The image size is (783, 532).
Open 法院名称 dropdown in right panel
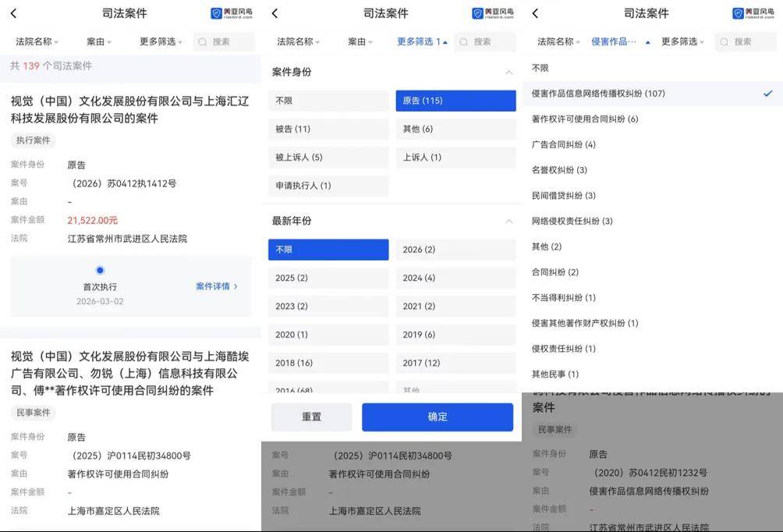(x=559, y=42)
